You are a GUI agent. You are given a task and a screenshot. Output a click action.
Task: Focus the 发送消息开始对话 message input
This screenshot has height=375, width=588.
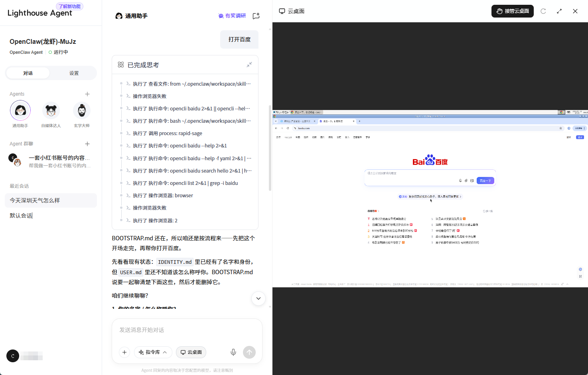point(187,330)
